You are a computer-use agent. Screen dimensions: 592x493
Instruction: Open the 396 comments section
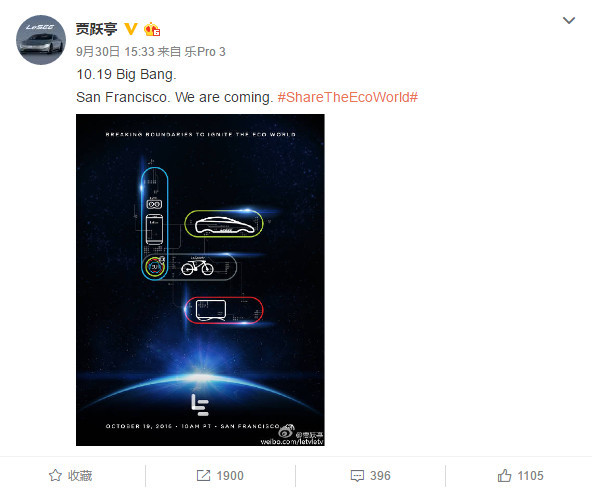(371, 476)
